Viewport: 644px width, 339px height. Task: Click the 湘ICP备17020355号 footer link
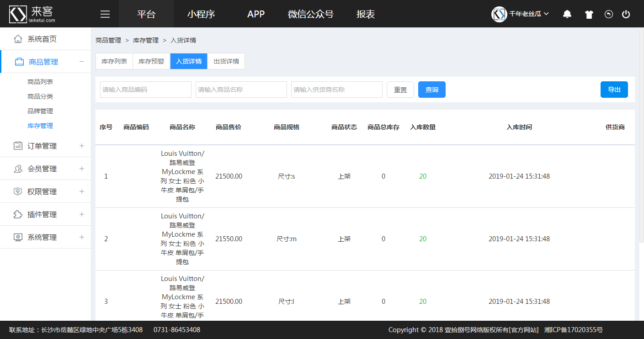point(574,330)
